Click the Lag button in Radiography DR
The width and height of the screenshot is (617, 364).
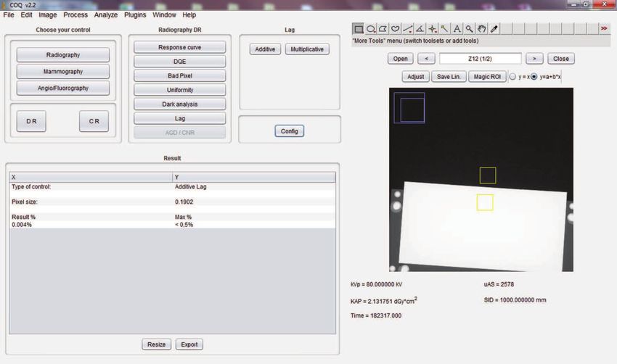(x=180, y=118)
